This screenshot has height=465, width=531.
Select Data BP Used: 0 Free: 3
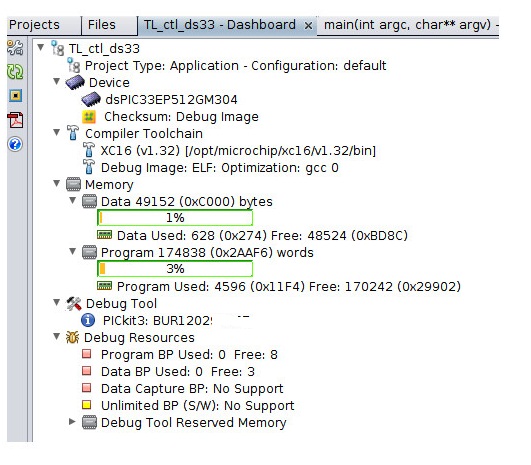coord(178,372)
